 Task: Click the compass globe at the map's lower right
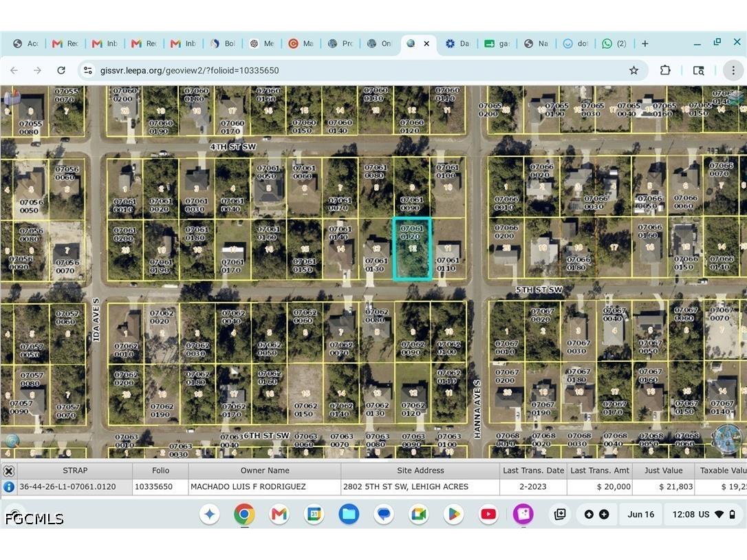726,439
